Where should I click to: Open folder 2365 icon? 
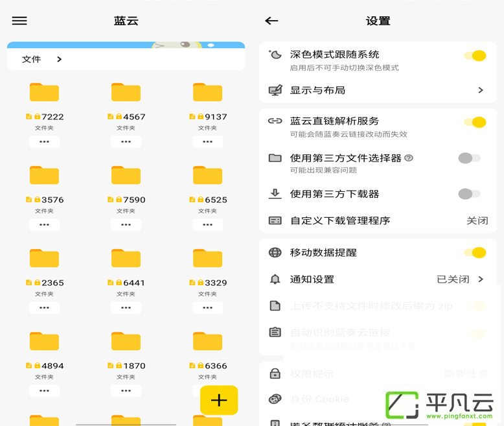pos(44,258)
